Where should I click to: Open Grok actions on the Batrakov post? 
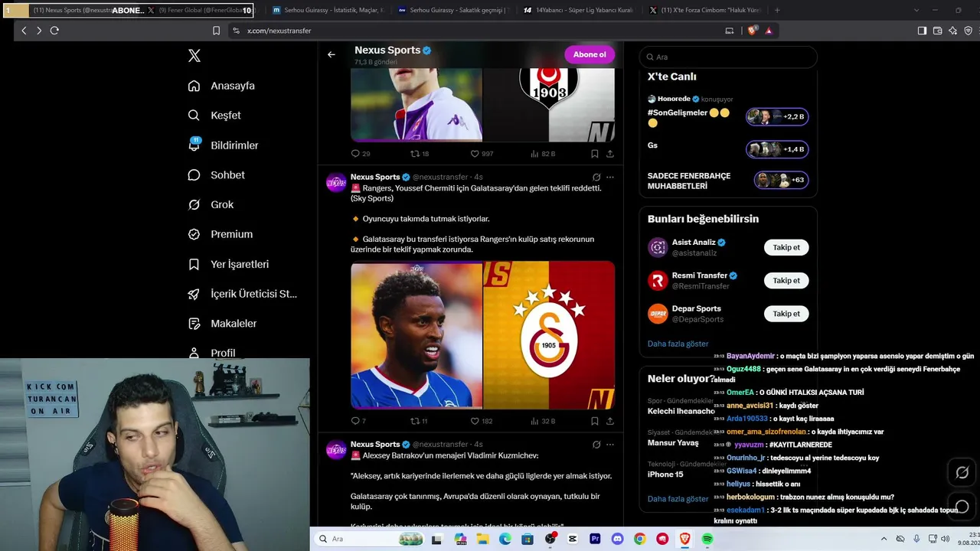[596, 444]
